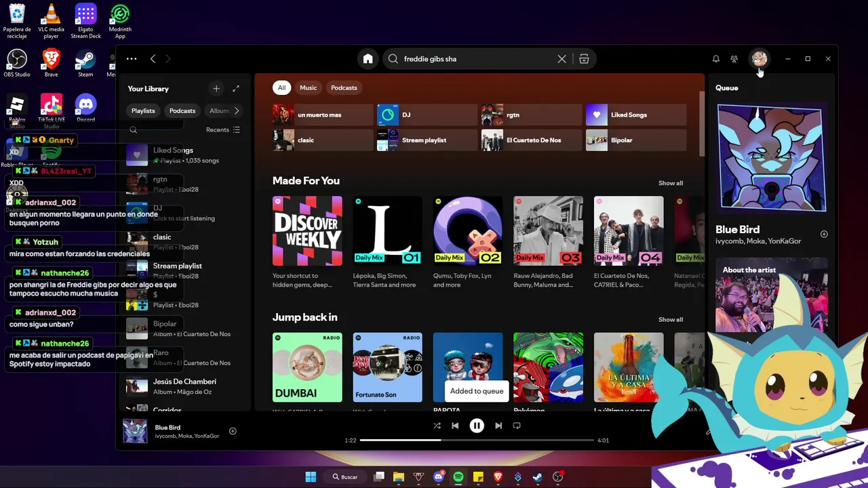868x488 pixels.
Task: Seek within the song progress bar
Action: (477, 440)
